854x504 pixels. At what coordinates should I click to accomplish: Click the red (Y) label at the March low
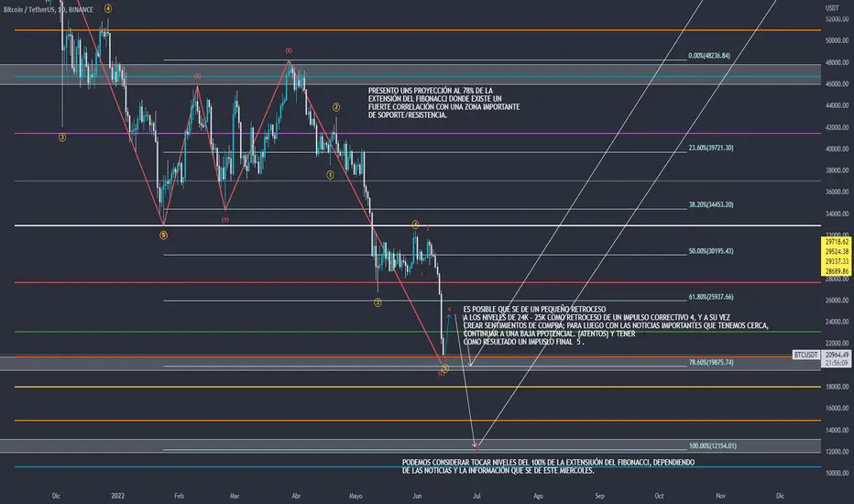(x=224, y=220)
